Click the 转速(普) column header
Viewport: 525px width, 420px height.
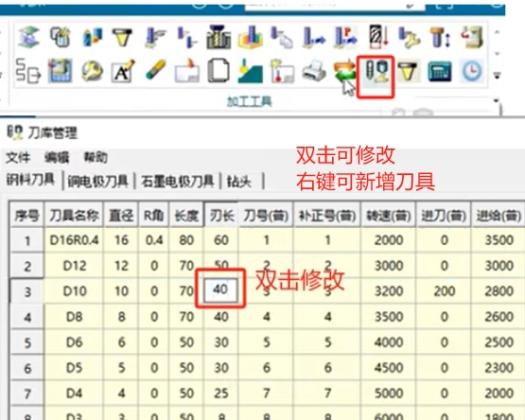click(x=389, y=216)
